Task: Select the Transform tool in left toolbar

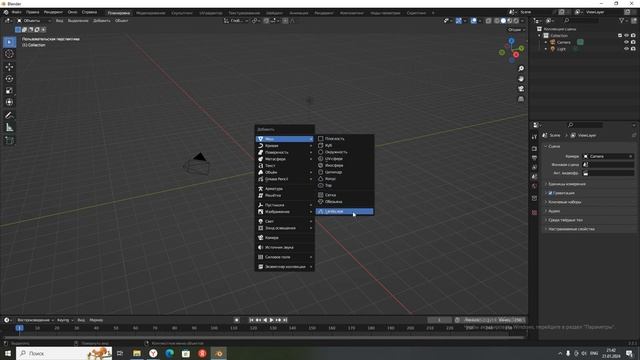Action: [x=9, y=102]
